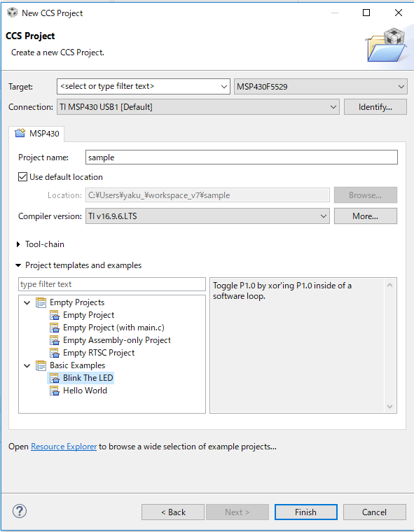
Task: Click the Empty Project template icon
Action: [55, 315]
